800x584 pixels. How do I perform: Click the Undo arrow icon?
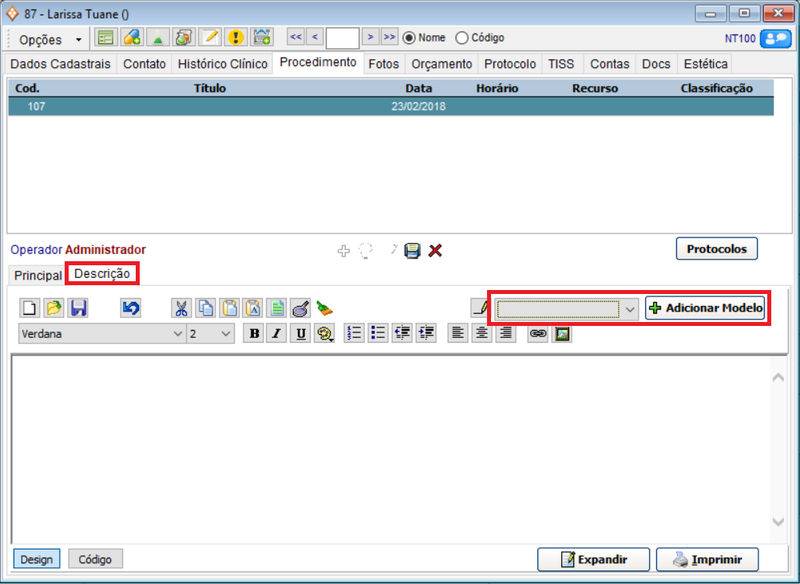click(x=131, y=308)
